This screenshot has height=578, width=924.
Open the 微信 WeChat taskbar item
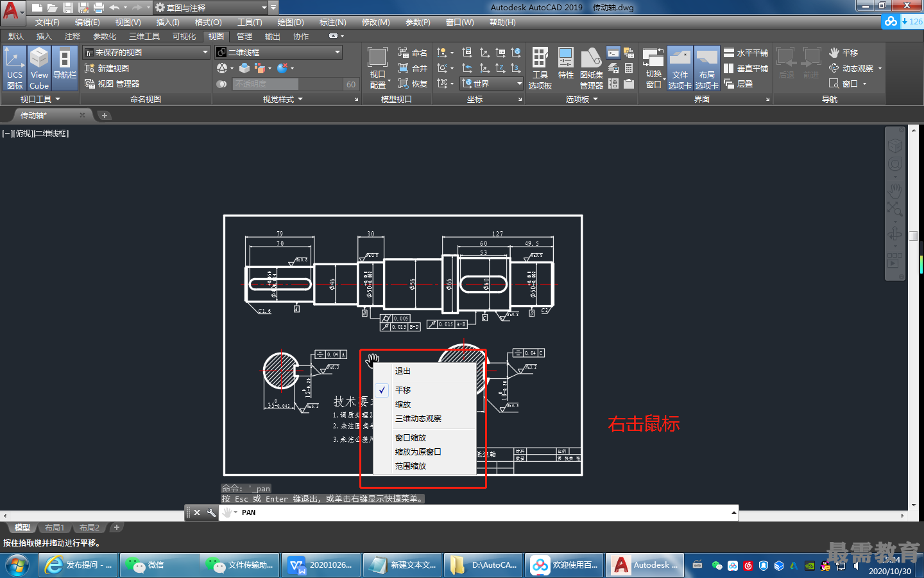click(158, 565)
